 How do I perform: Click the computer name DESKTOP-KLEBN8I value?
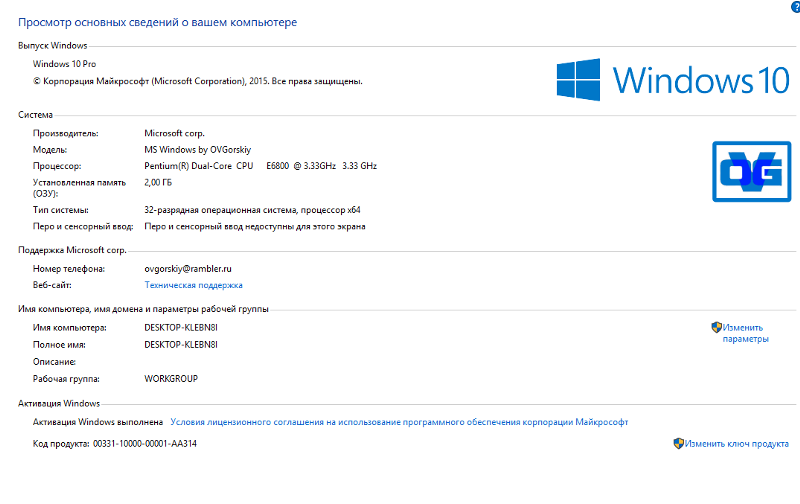click(x=181, y=327)
